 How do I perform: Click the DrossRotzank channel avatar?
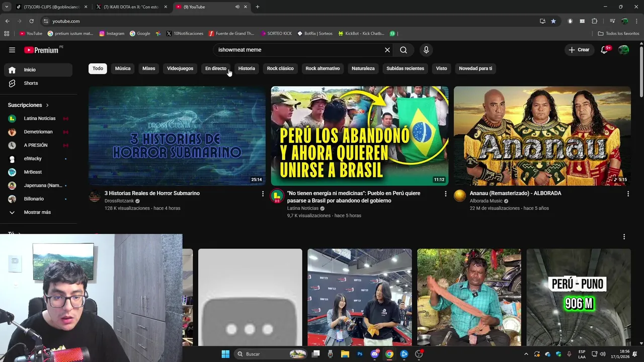[95, 196]
